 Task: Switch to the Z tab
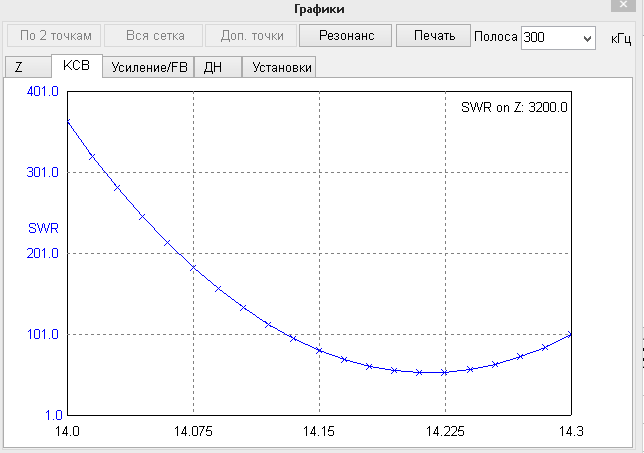(21, 68)
